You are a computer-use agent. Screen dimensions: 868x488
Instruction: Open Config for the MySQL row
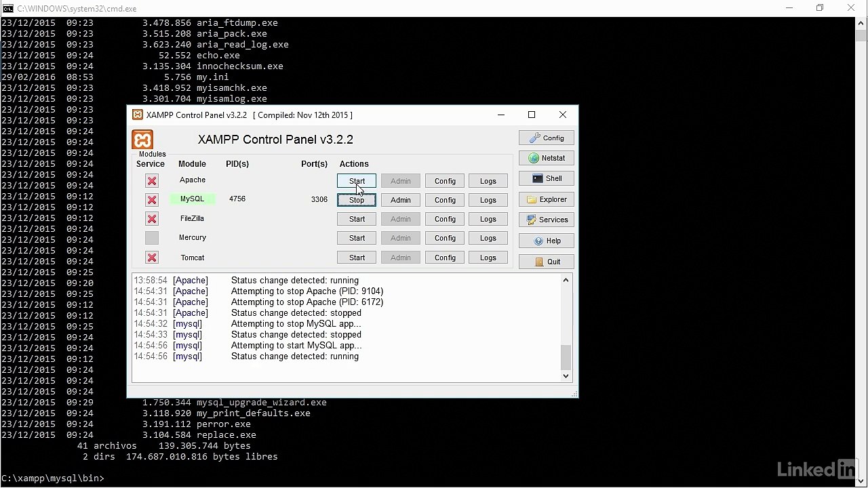(445, 200)
